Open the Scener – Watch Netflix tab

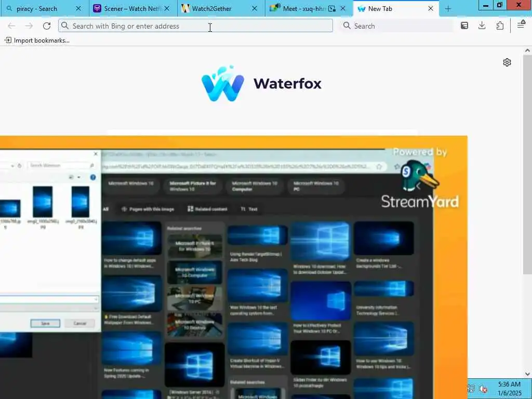pos(132,8)
